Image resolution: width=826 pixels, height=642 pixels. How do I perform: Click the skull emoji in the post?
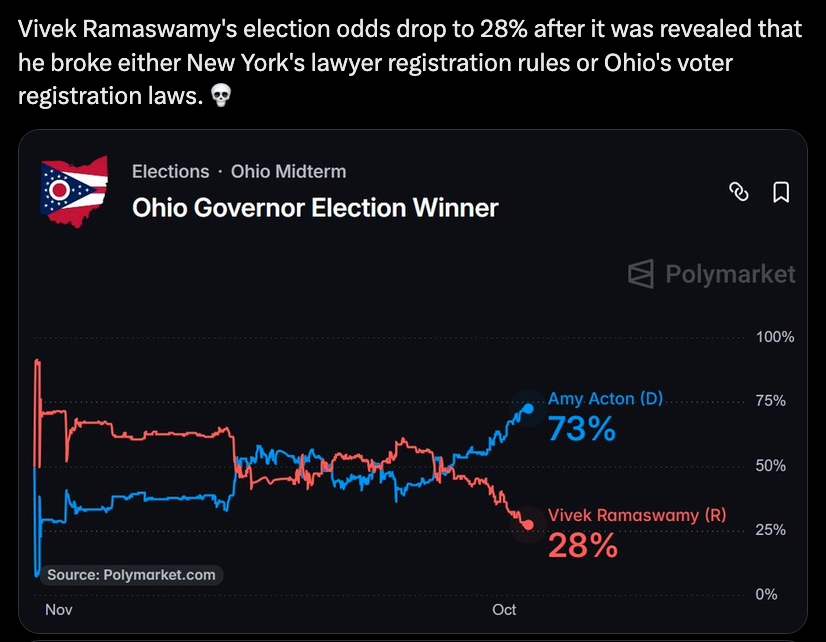(221, 96)
